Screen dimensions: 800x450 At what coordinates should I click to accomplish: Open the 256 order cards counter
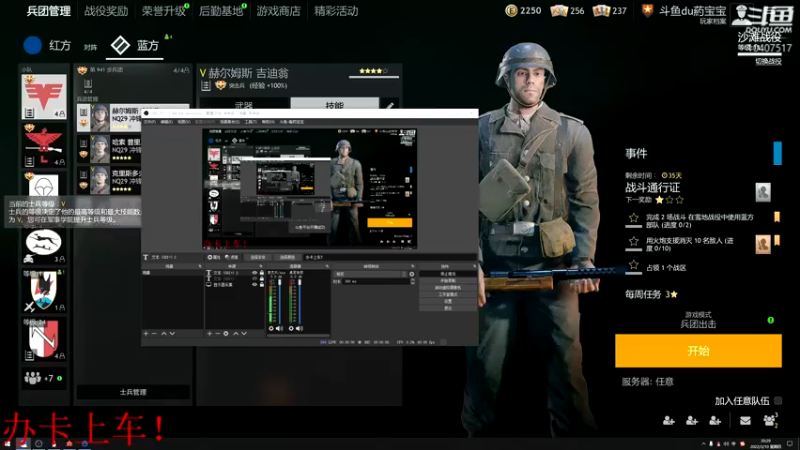tap(567, 11)
